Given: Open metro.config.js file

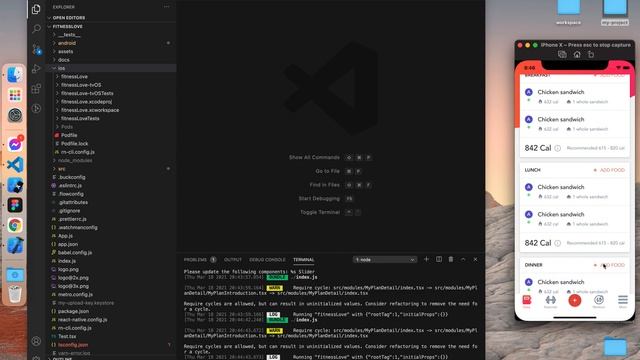Looking at the screenshot, I should pyautogui.click(x=75, y=294).
